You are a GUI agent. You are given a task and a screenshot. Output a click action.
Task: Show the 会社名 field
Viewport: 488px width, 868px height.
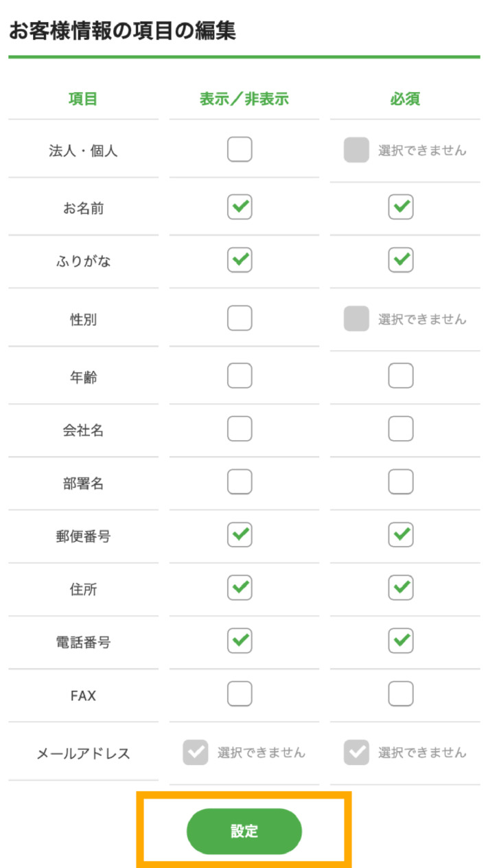tap(240, 429)
